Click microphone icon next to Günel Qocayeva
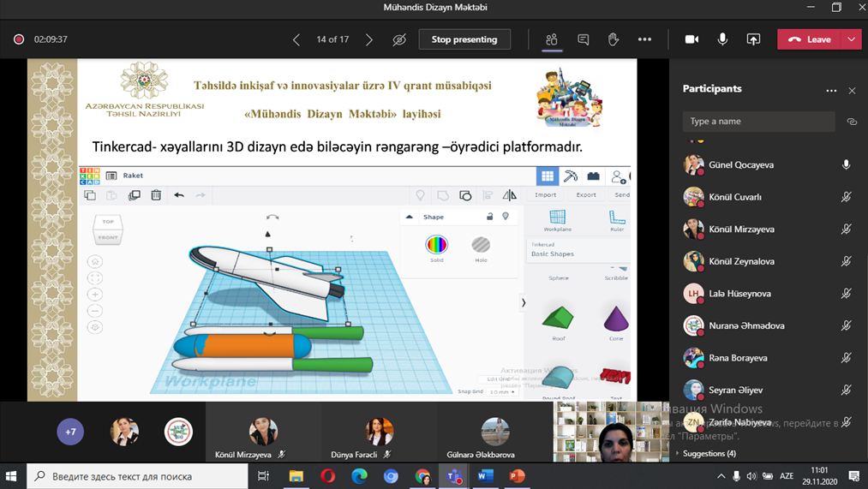 click(846, 164)
